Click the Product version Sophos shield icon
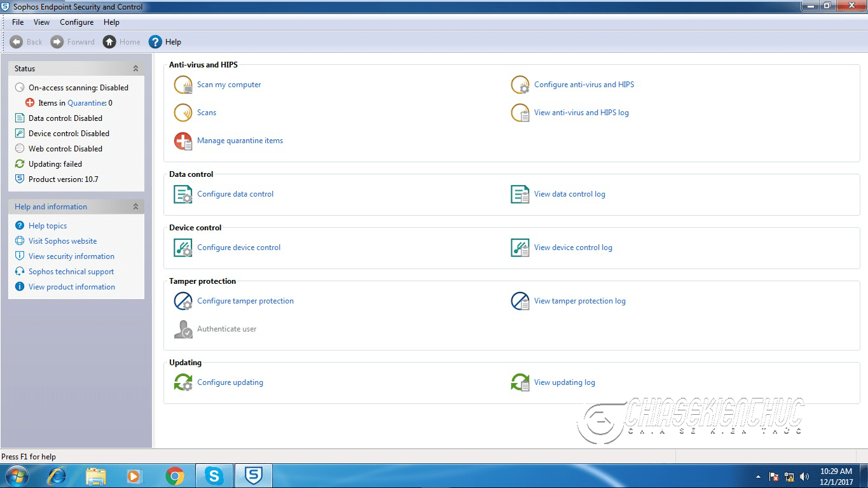 20,179
